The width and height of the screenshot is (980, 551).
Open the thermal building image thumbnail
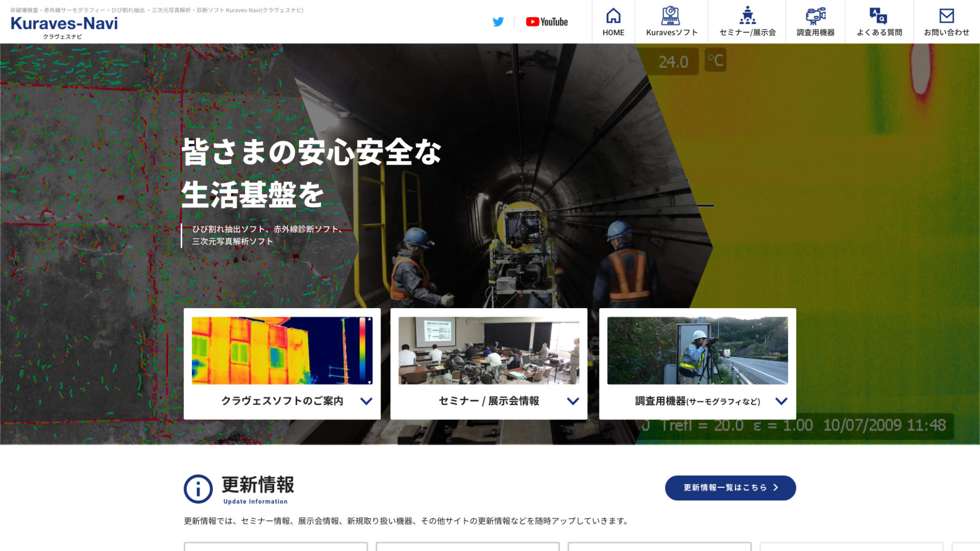(282, 350)
